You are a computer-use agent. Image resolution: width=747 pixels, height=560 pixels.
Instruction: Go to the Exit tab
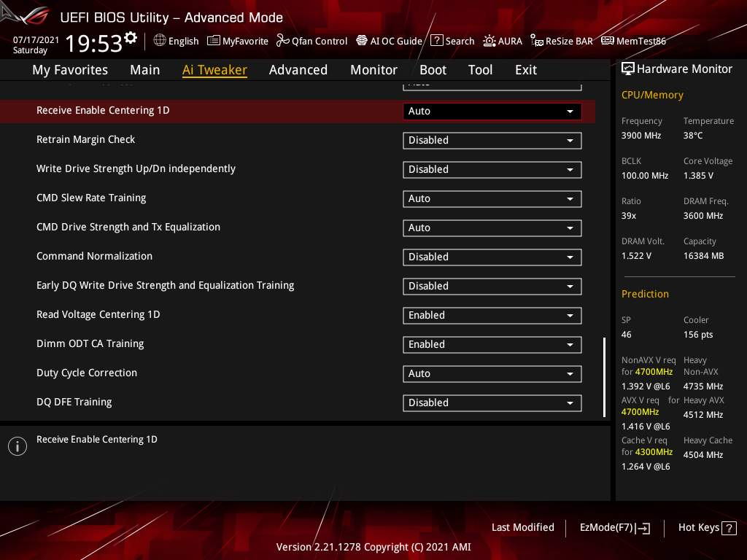tap(526, 70)
